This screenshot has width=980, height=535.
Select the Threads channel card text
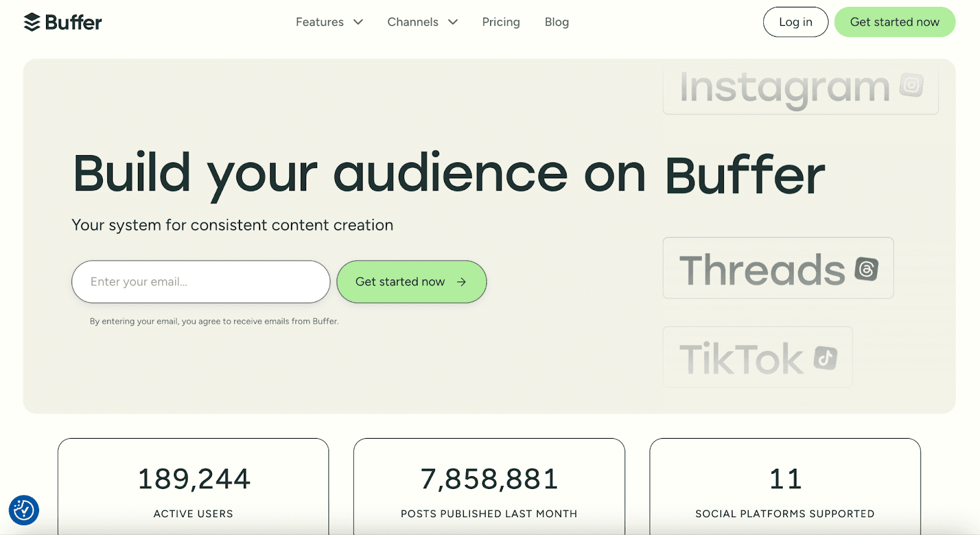pos(763,270)
